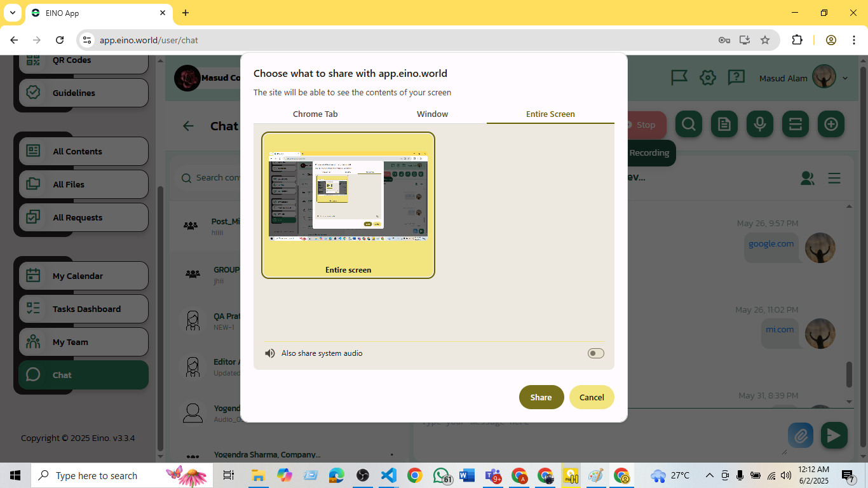Reload the page in Chrome
Viewport: 868px width, 488px height.
60,40
